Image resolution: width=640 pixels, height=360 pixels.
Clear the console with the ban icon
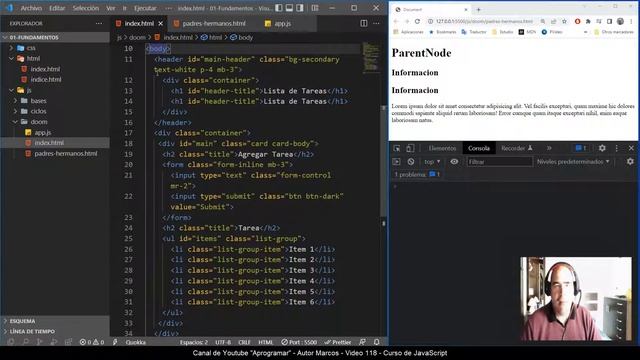pos(411,162)
